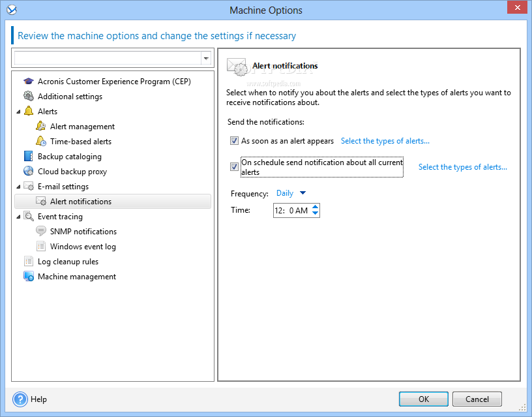Screen dimensions: 532x417
Task: Select Log cleanup rules
Action: point(68,262)
